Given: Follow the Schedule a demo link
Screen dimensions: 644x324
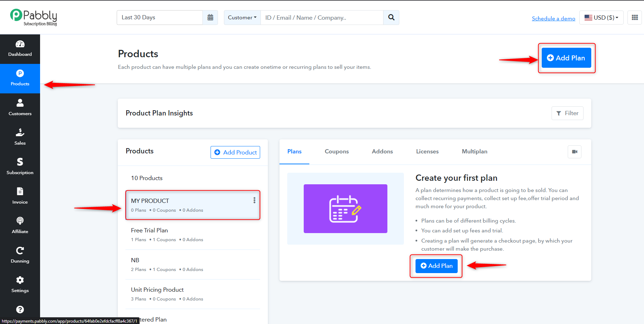Looking at the screenshot, I should point(554,18).
